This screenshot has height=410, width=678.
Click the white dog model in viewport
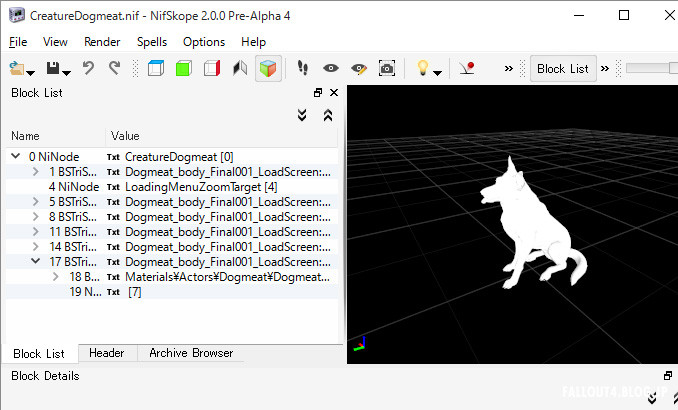point(532,225)
